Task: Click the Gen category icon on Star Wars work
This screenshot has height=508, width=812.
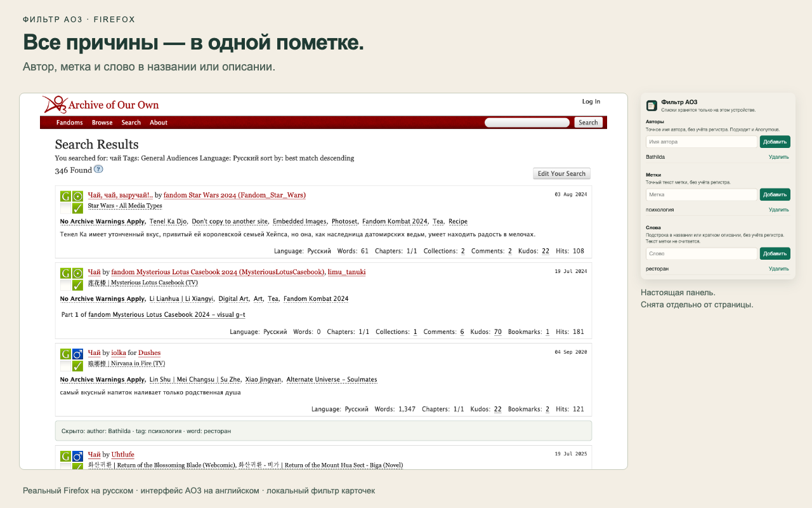Action: coord(78,196)
